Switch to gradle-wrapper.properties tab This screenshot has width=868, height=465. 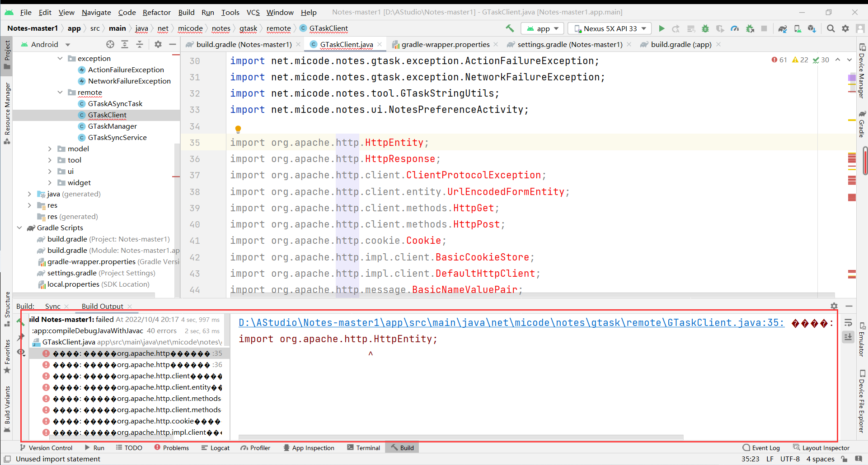445,44
